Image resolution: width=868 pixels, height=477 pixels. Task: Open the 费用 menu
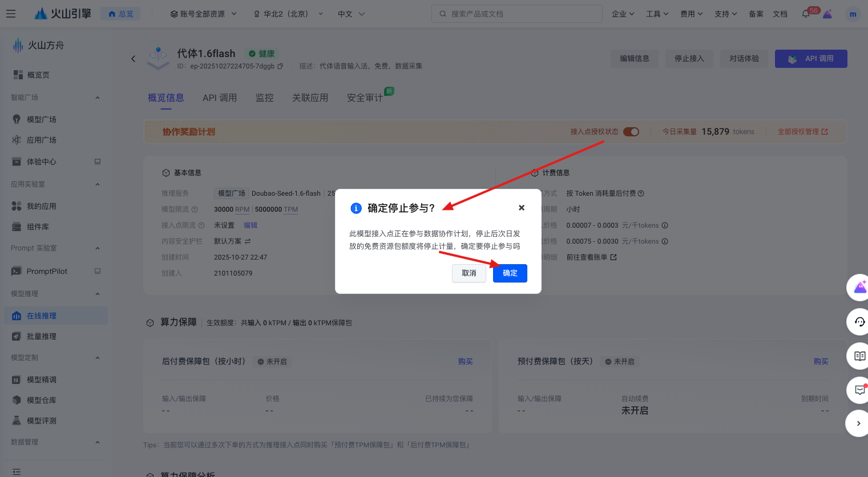tap(691, 14)
